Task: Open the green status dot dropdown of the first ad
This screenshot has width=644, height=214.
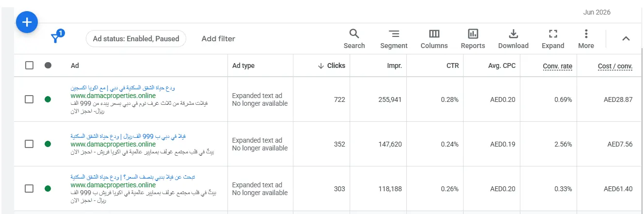Action: click(48, 99)
